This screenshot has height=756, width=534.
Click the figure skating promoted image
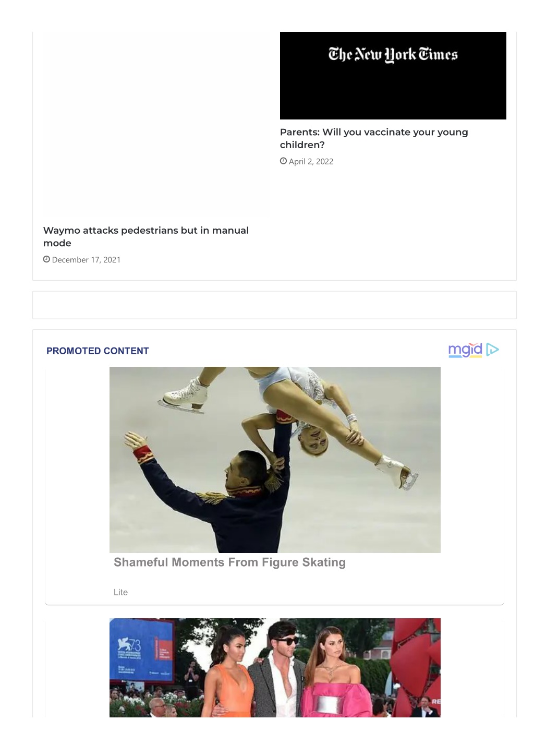click(x=275, y=460)
